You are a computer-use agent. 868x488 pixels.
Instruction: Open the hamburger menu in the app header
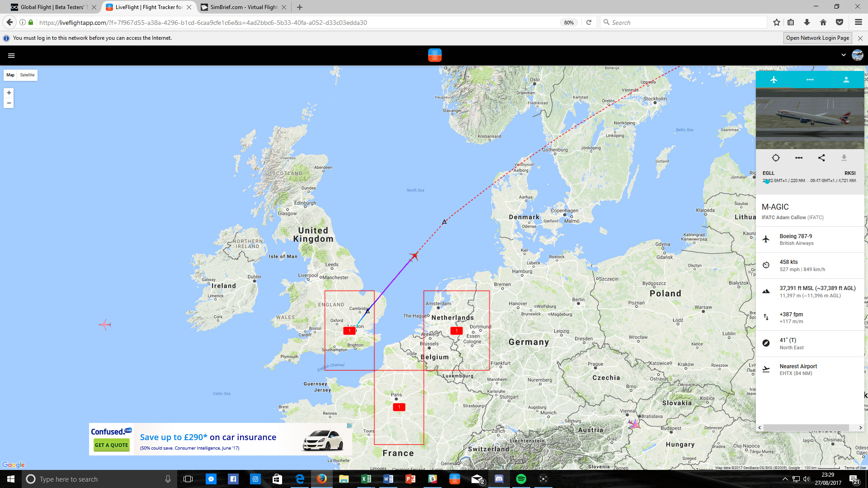[x=11, y=56]
